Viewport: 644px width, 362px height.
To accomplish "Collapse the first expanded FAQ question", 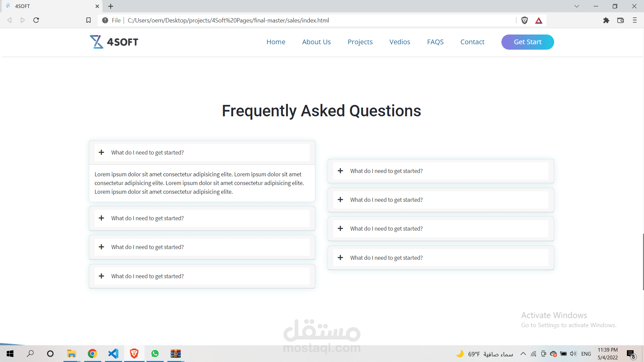I will pyautogui.click(x=148, y=153).
